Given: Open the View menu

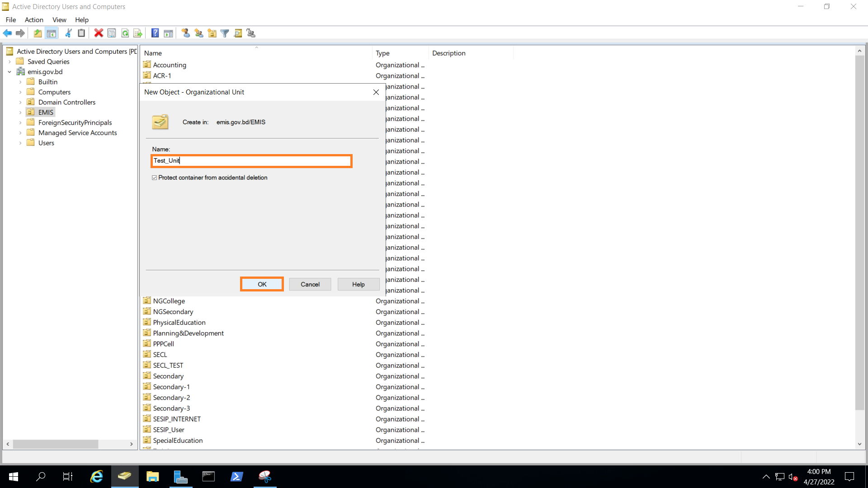Looking at the screenshot, I should pos(59,20).
